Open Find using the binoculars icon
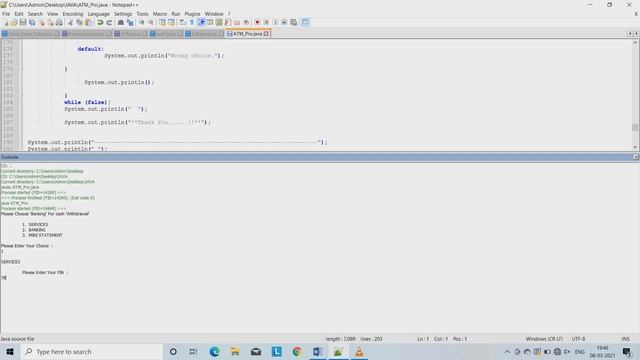Screen dimensions: 640x360 121,22
